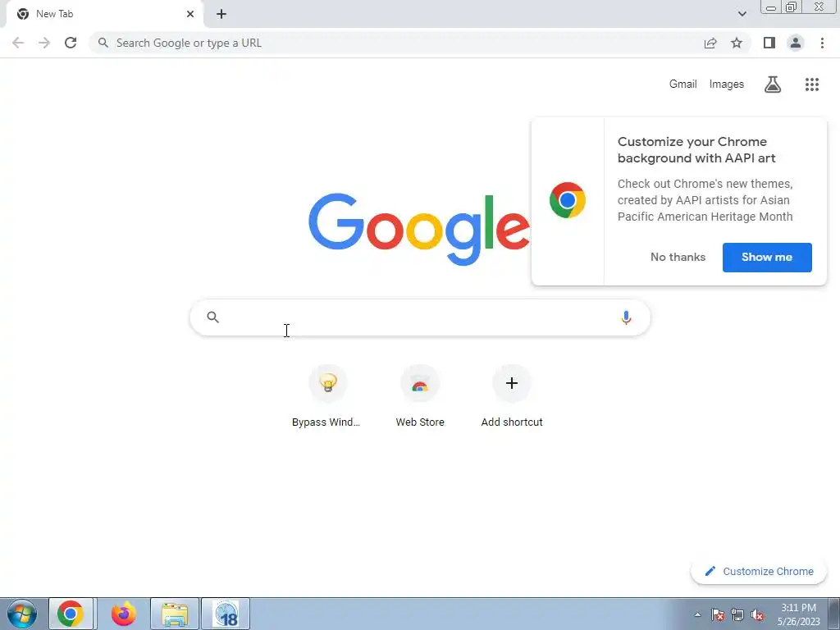Close the New Tab tab
This screenshot has height=630, width=840.
tap(190, 14)
